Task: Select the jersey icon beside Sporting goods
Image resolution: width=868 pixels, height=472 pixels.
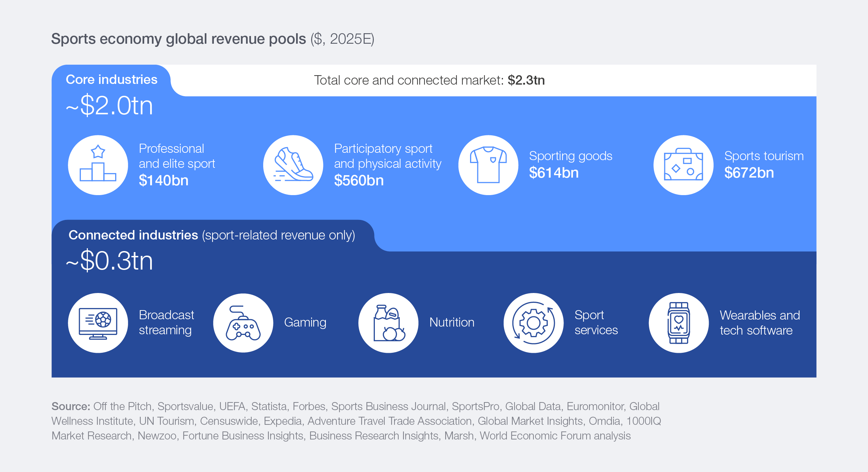Action: [x=488, y=165]
